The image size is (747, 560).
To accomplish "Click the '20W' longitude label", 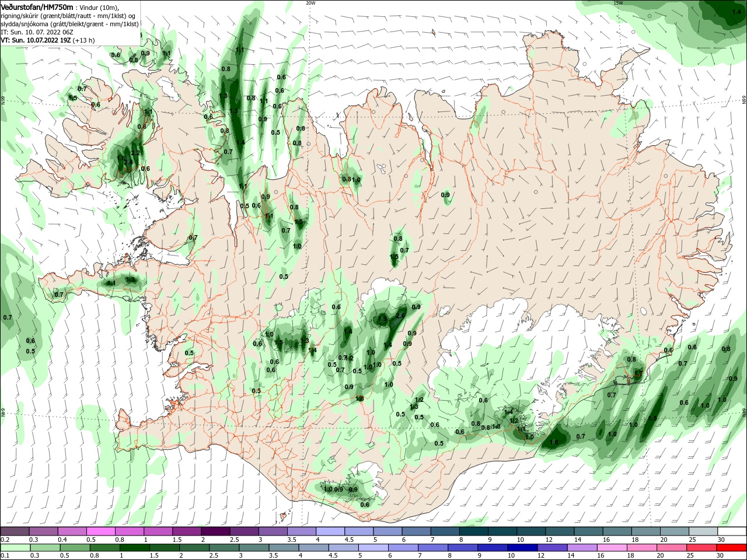I will point(310,3).
